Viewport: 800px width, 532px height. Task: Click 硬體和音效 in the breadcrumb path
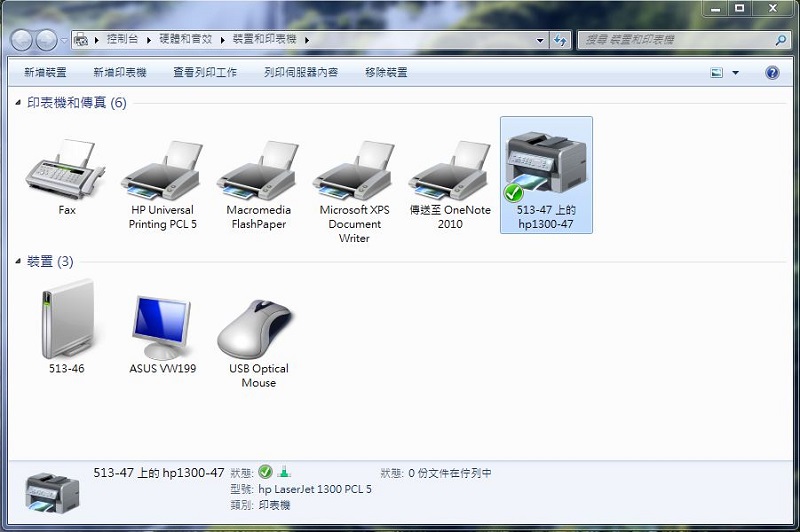187,40
